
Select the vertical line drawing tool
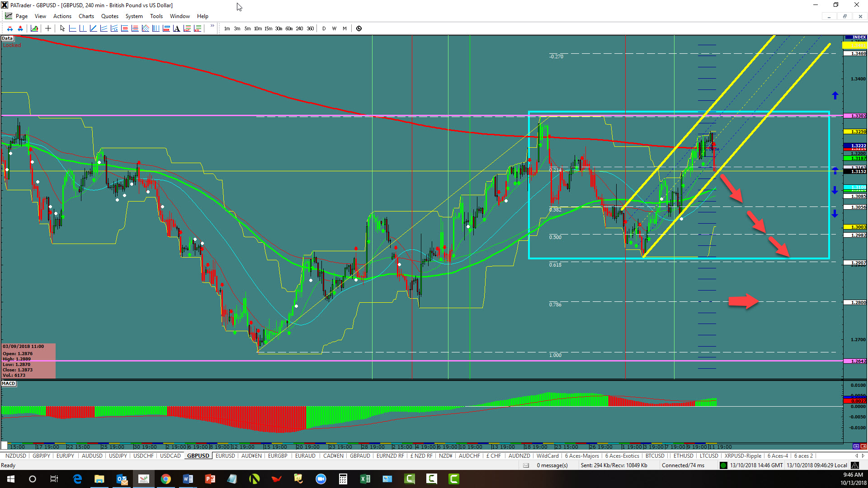click(83, 28)
